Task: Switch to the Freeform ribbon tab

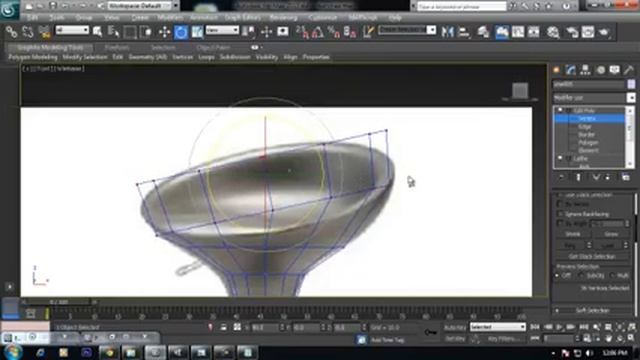Action: pyautogui.click(x=117, y=48)
